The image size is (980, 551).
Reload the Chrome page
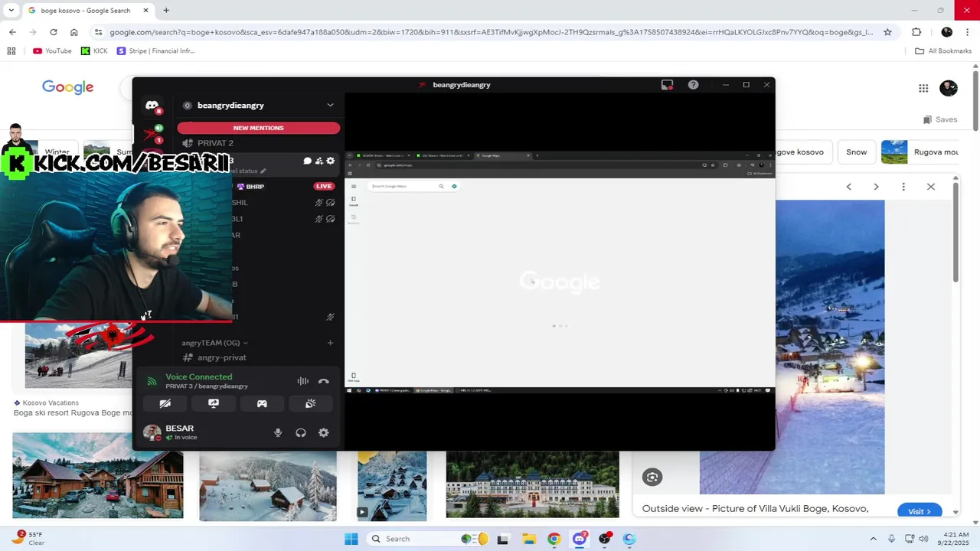pos(53,32)
